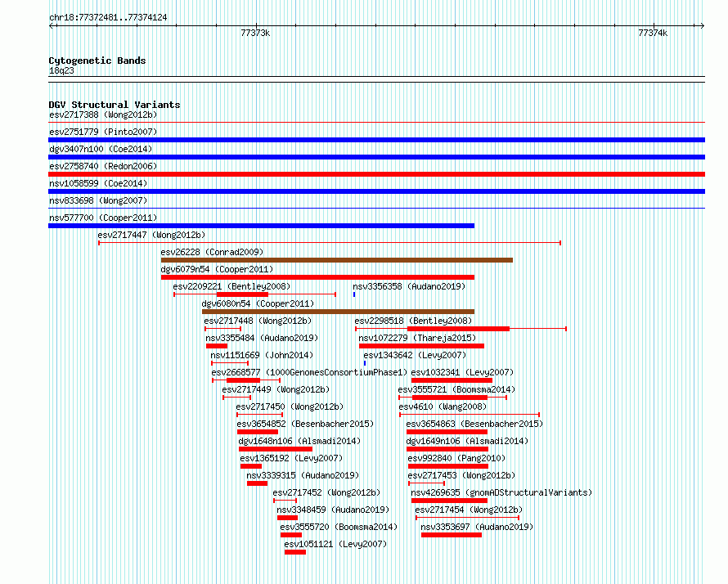Open esv2209221 (Bentley2008) variant
Viewport: 728px width, 584px height.
[231, 286]
